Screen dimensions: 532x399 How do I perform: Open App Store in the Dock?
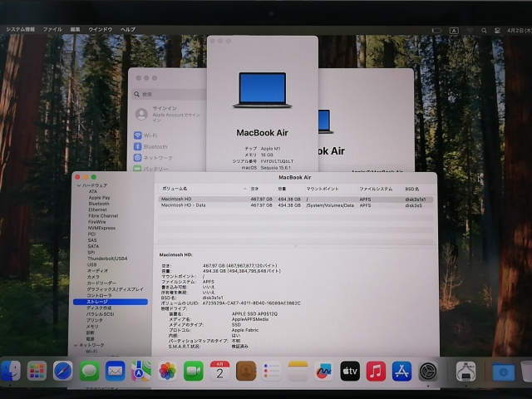[x=402, y=372]
